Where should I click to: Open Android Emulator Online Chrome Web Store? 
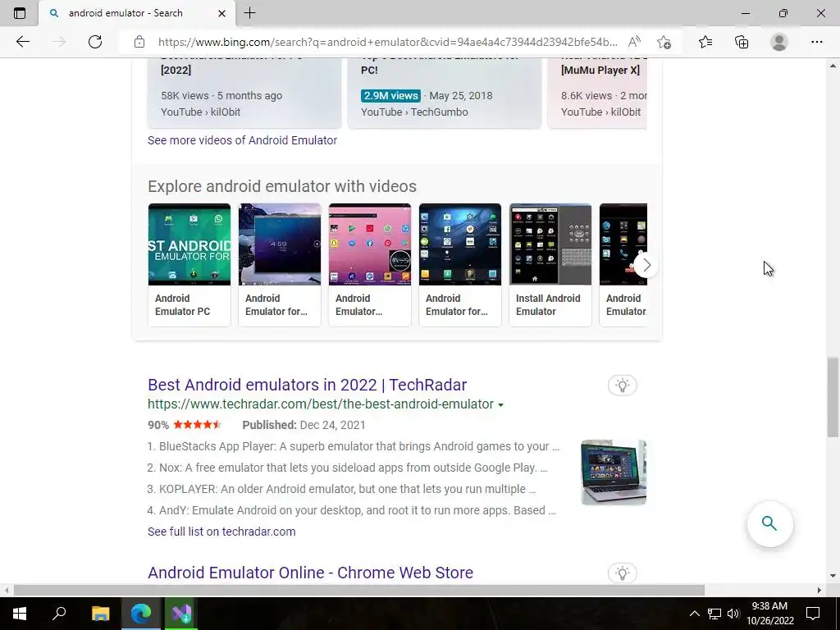point(310,573)
